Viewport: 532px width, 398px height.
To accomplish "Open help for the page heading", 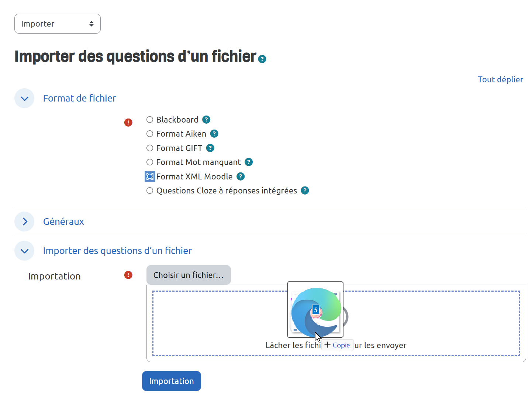I will [x=262, y=59].
